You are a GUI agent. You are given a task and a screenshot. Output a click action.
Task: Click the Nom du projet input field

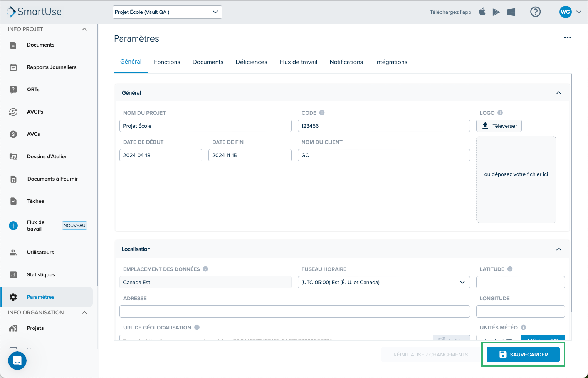pos(205,126)
